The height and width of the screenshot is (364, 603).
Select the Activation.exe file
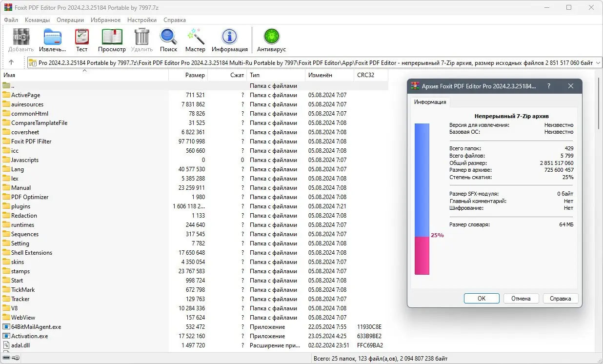pyautogui.click(x=28, y=336)
